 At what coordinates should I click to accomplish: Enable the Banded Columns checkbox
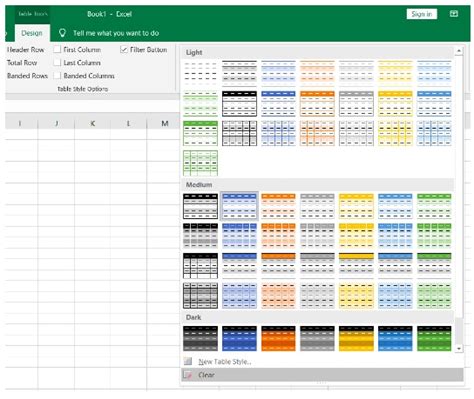tap(57, 76)
